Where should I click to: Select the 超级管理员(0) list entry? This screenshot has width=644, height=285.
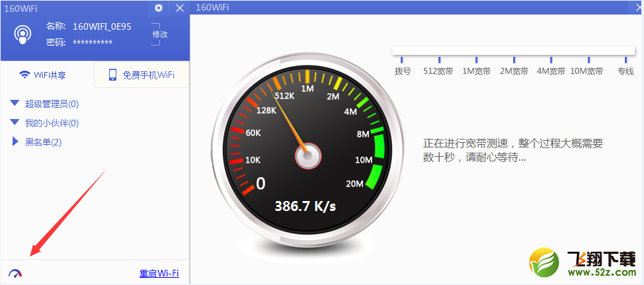tap(52, 104)
